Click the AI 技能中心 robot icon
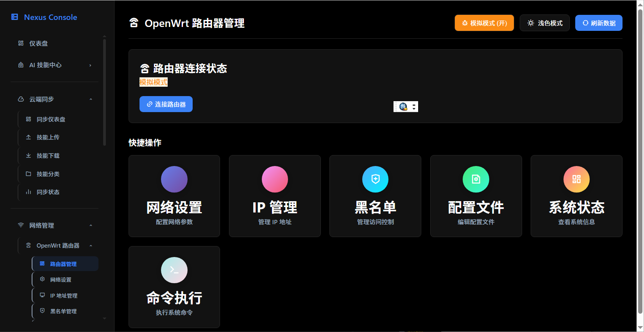Screen dimensions: 644x332 21,65
